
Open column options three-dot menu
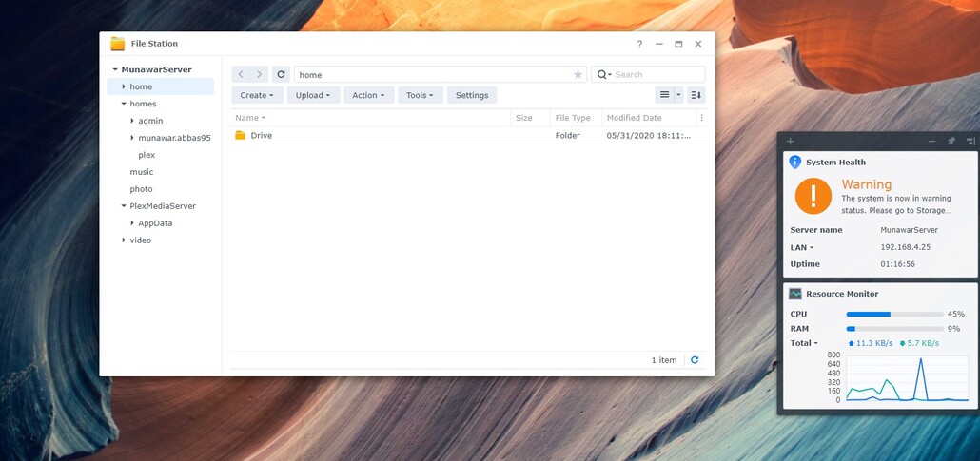point(702,118)
